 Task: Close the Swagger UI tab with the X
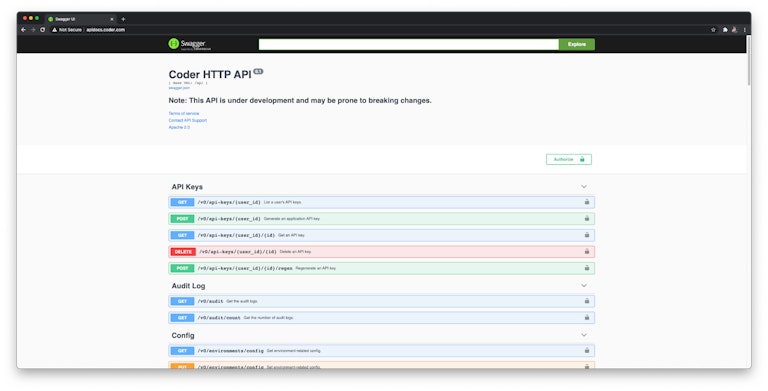pos(112,19)
